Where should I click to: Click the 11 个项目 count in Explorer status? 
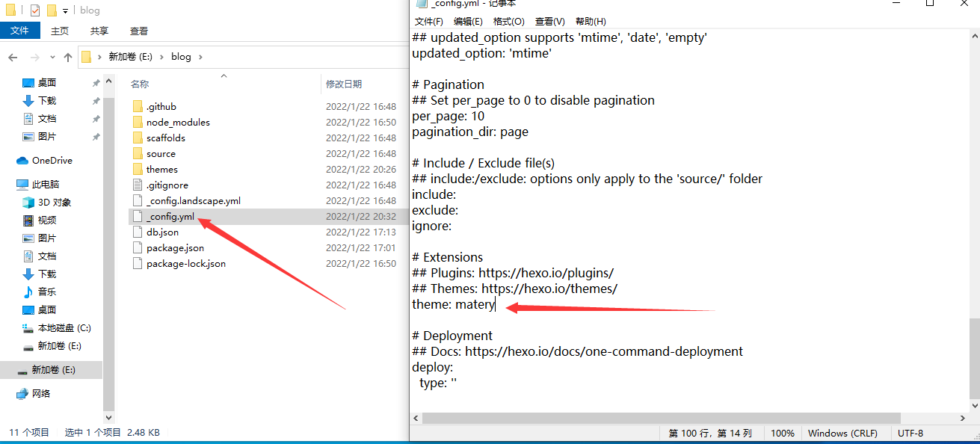click(29, 432)
